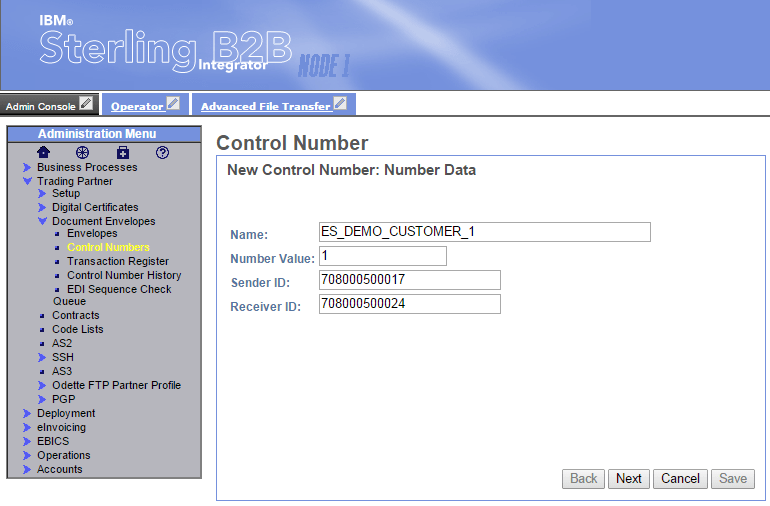Expand the Business Processes arrow
This screenshot has width=770, height=506.
(x=27, y=168)
